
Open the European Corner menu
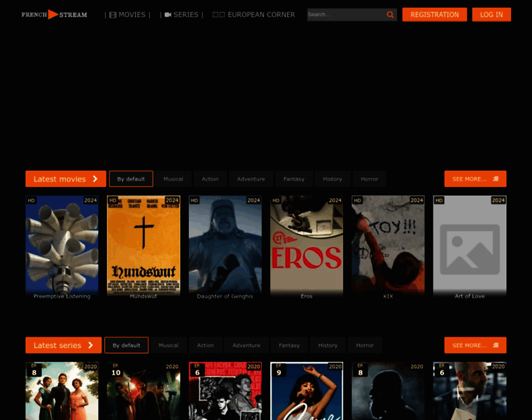pyautogui.click(x=254, y=15)
